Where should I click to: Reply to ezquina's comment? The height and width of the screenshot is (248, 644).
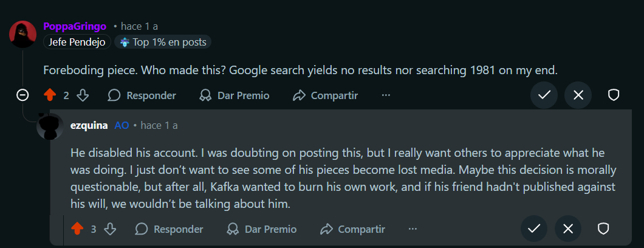(170, 229)
